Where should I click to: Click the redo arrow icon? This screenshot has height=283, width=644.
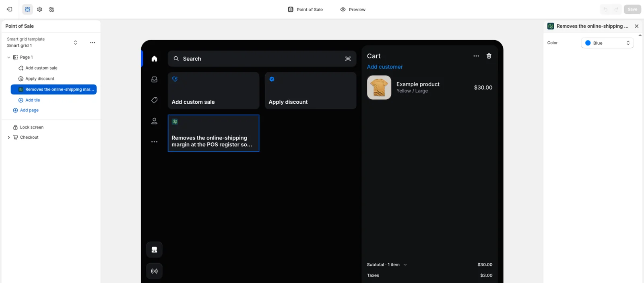coord(616,9)
